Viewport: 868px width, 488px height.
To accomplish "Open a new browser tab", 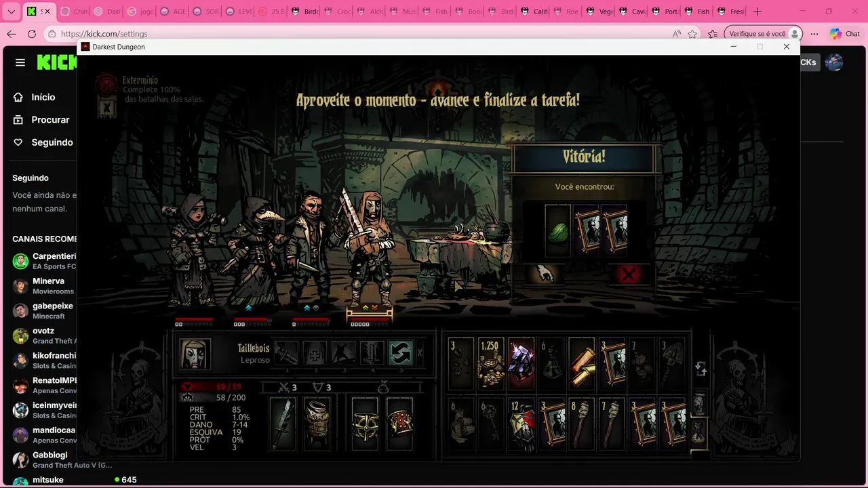I will 757,12.
